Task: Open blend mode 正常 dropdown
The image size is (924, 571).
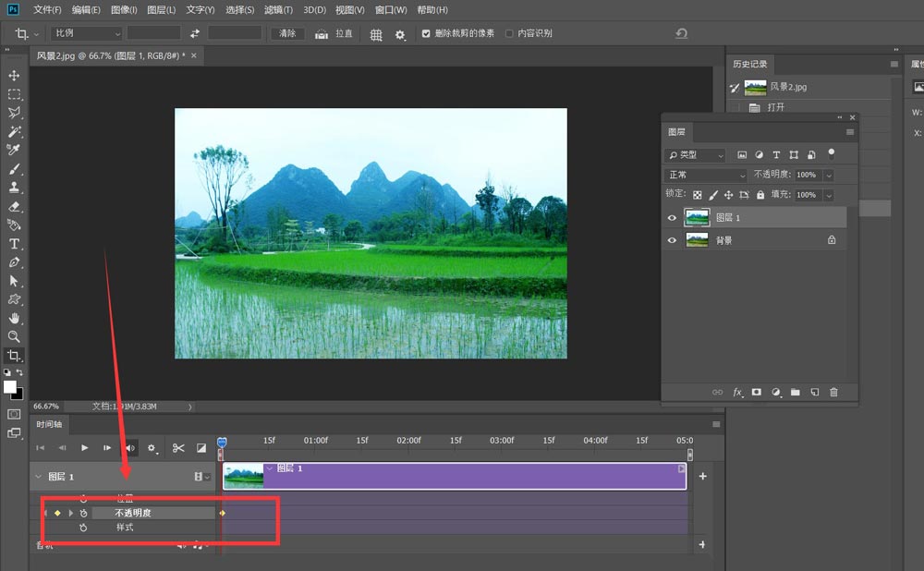Action: point(706,175)
